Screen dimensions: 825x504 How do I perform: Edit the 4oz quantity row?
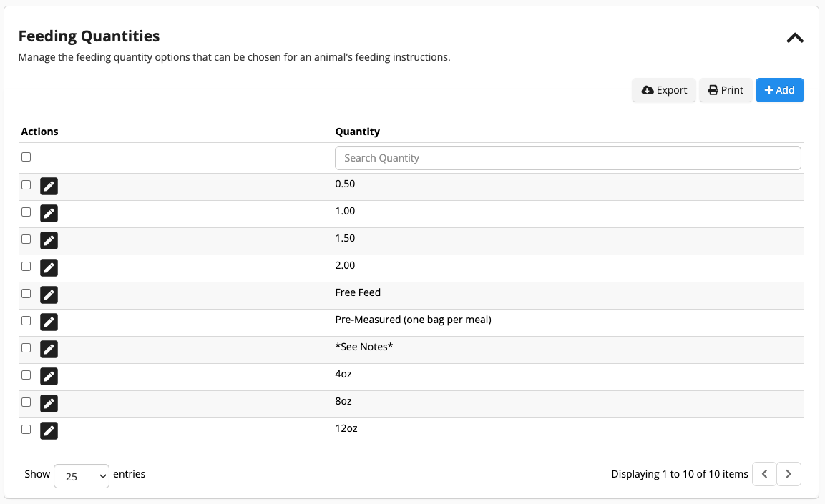[x=49, y=376]
